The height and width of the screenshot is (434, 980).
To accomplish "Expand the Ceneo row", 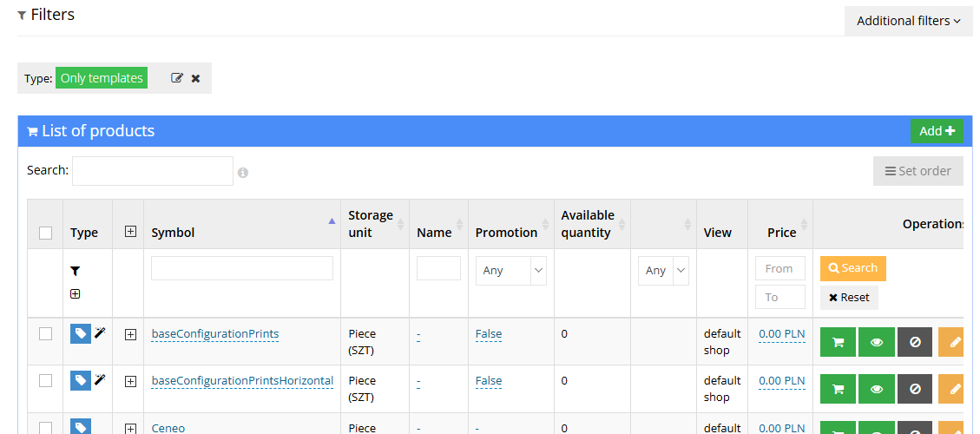I will click(x=130, y=429).
